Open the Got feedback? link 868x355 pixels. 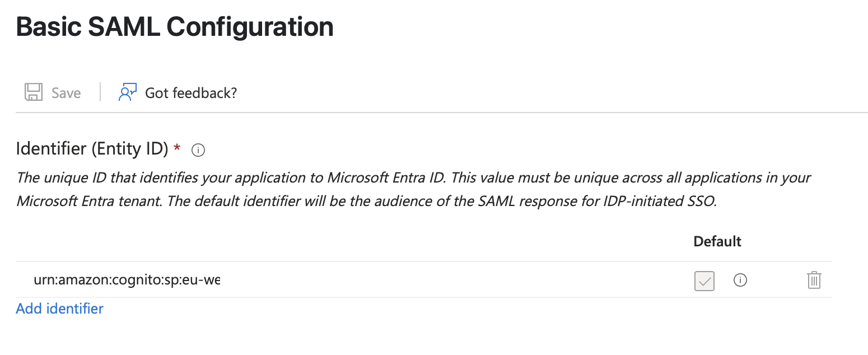click(191, 93)
